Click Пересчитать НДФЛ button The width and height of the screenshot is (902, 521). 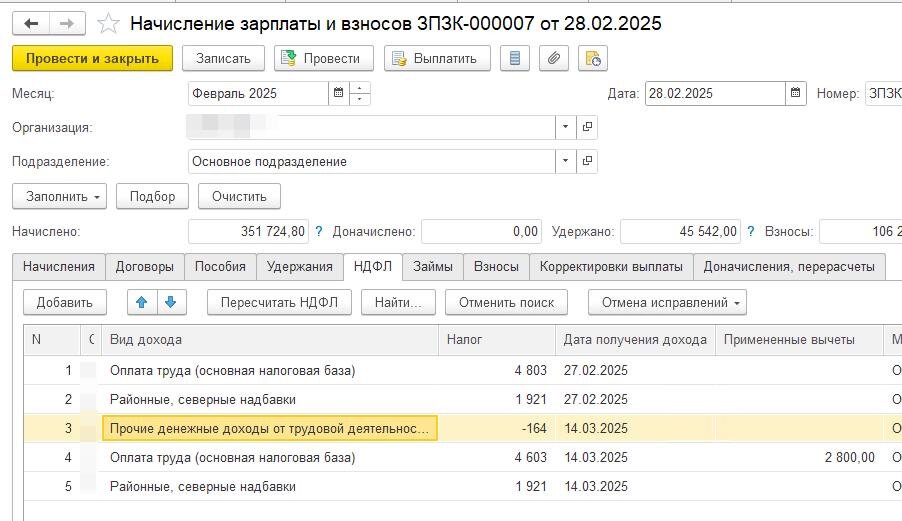pyautogui.click(x=280, y=302)
